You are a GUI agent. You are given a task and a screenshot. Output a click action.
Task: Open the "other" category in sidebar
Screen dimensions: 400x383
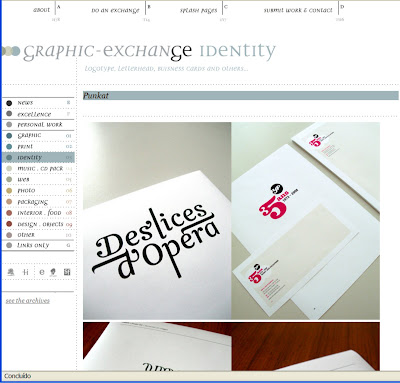tap(26, 235)
